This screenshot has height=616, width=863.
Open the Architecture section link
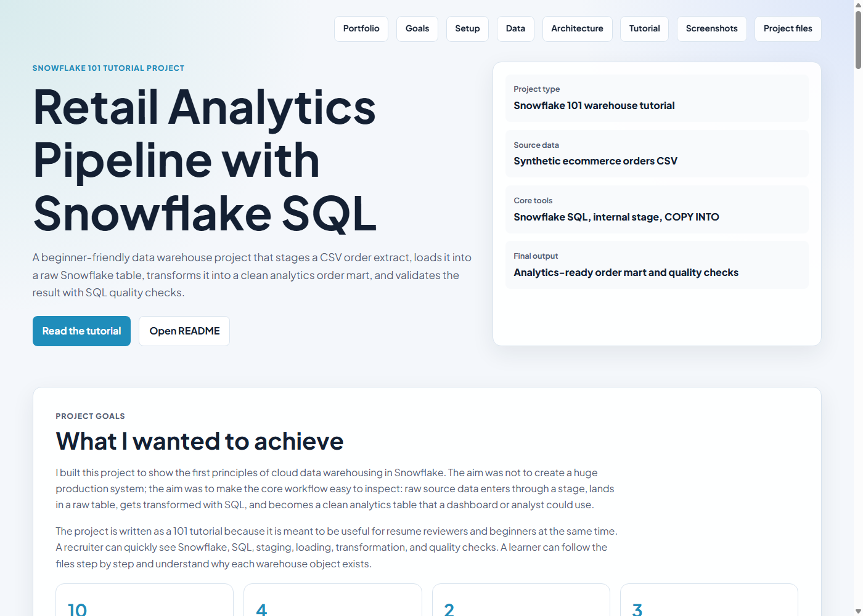click(x=577, y=29)
